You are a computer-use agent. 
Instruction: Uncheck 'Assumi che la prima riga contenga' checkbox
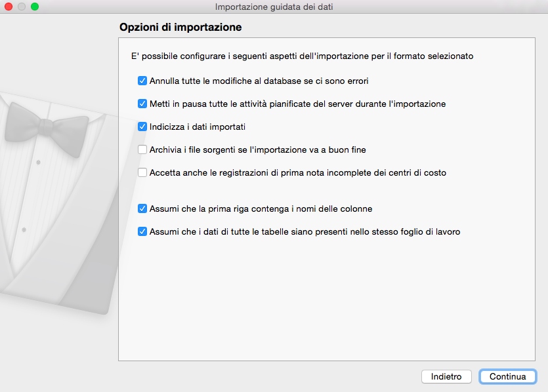point(142,208)
